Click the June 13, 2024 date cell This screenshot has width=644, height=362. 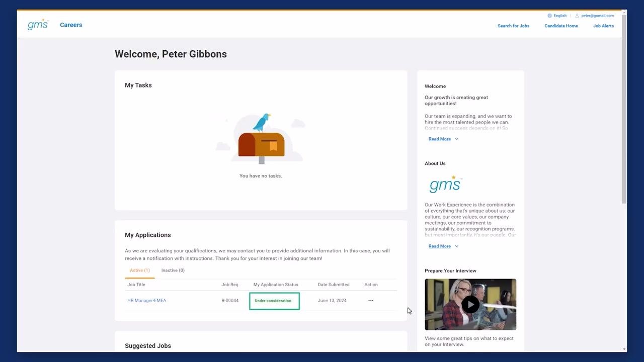pos(332,301)
